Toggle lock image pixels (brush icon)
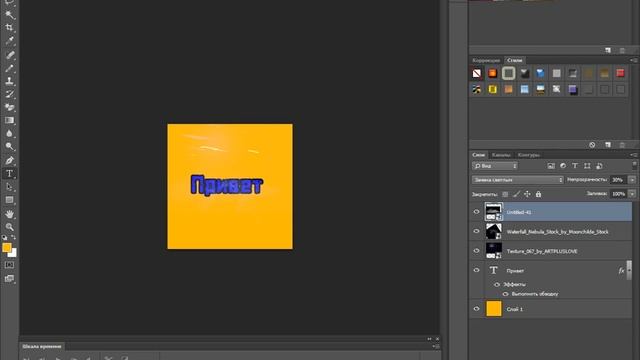 point(516,194)
